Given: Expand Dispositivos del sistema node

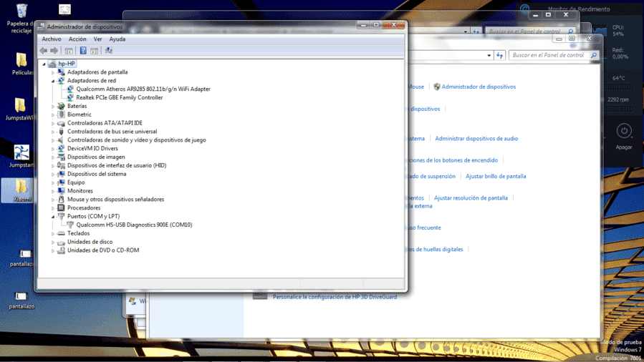Looking at the screenshot, I should [53, 175].
